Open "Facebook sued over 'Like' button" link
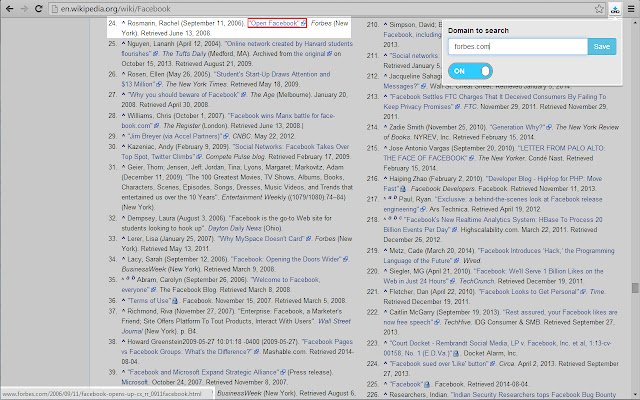 coord(439,364)
